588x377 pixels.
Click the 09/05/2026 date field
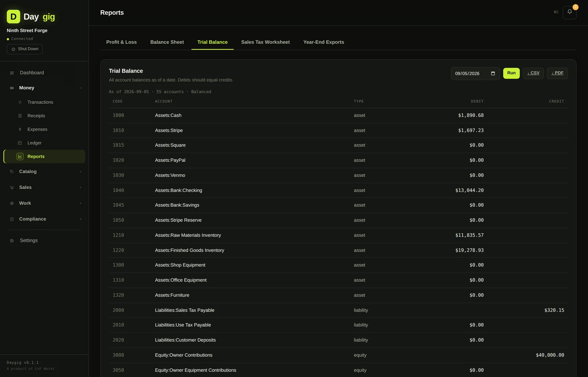point(475,74)
